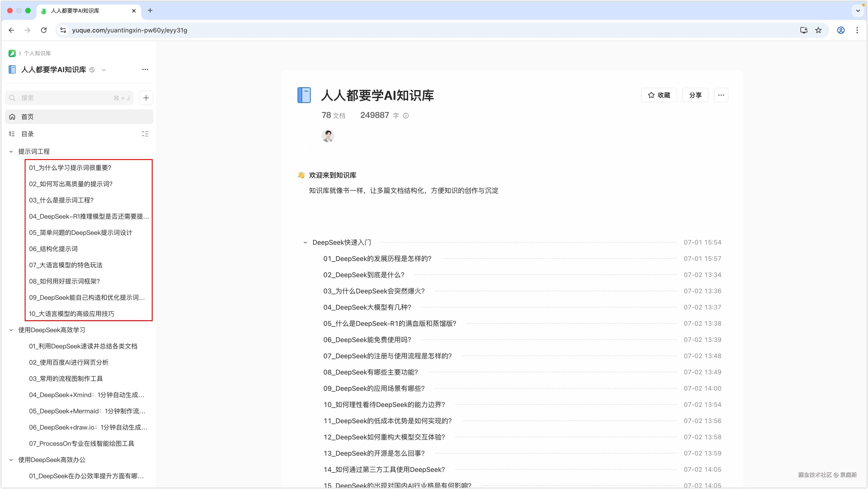This screenshot has height=489, width=868.
Task: Open 03_常用的流程图制作工具
Action: [x=66, y=379]
